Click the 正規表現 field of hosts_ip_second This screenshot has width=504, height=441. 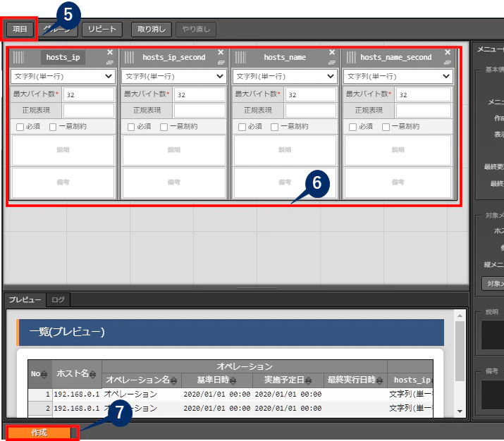(199, 111)
